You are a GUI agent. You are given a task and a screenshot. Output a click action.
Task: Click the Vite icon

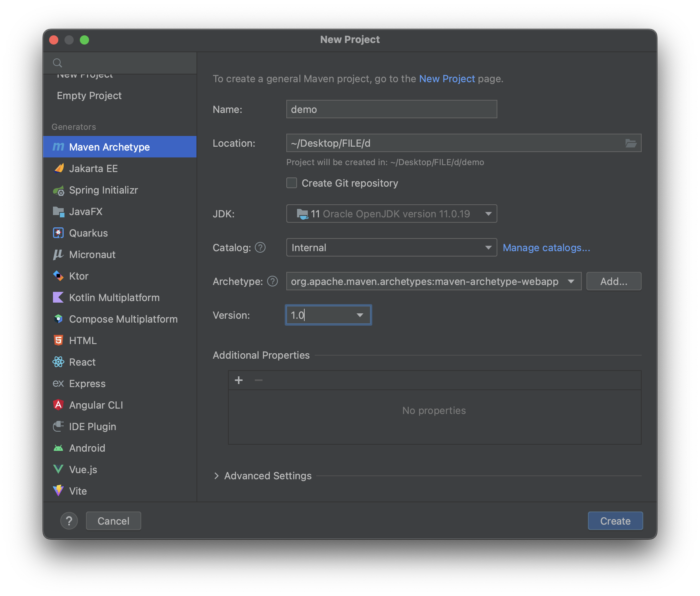click(x=58, y=491)
